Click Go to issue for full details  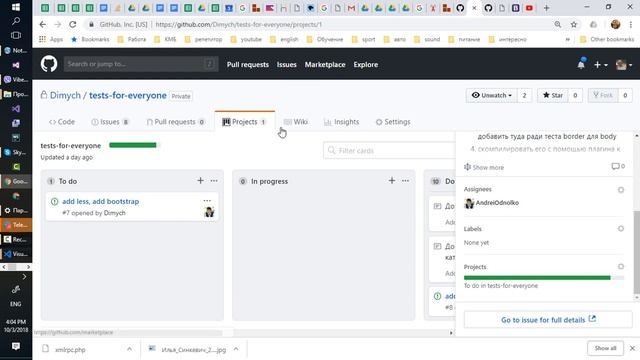point(548,320)
